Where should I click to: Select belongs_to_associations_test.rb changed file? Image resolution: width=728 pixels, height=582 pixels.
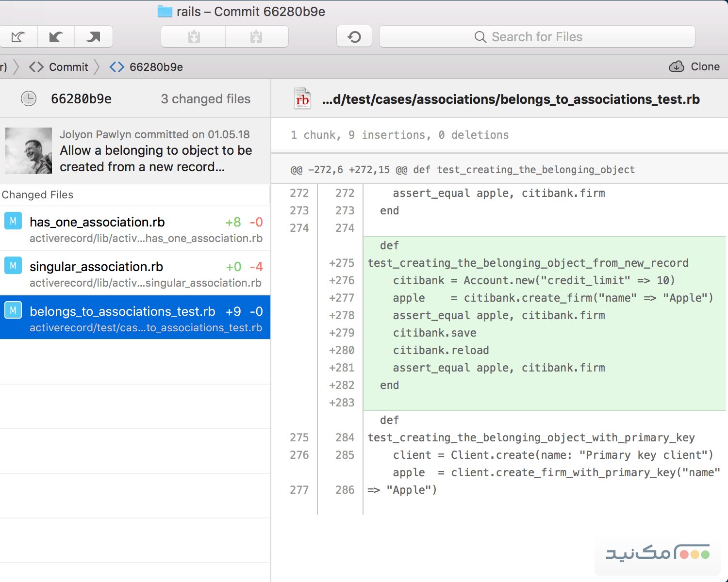click(x=122, y=311)
